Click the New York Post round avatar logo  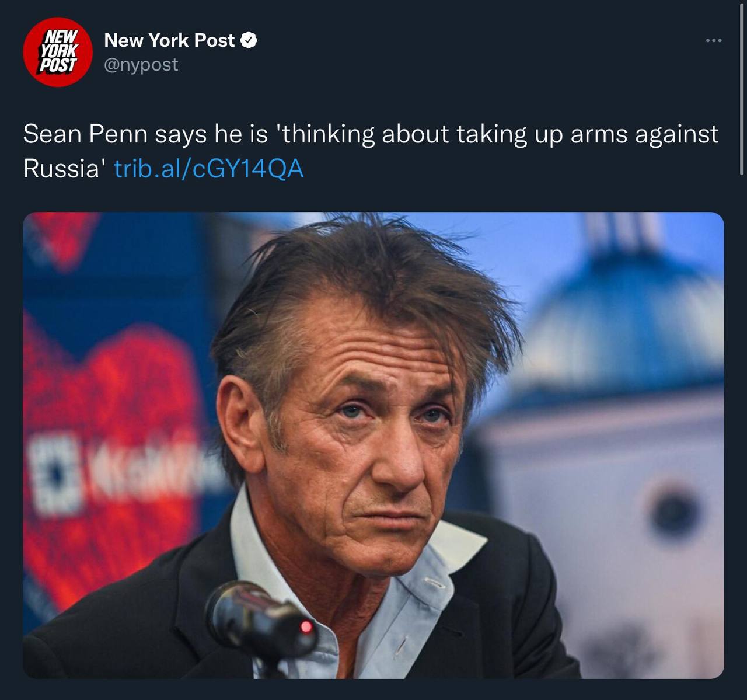click(x=58, y=52)
